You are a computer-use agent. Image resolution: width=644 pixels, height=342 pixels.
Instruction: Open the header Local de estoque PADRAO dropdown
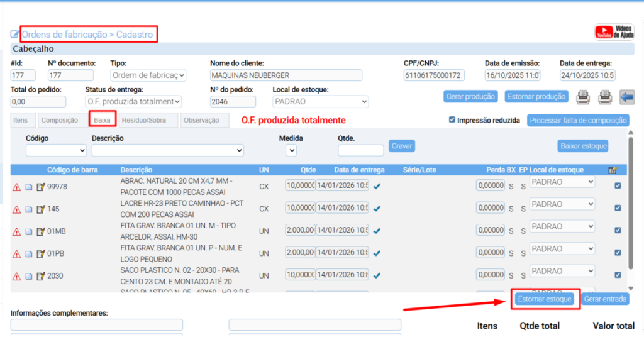[x=320, y=101]
